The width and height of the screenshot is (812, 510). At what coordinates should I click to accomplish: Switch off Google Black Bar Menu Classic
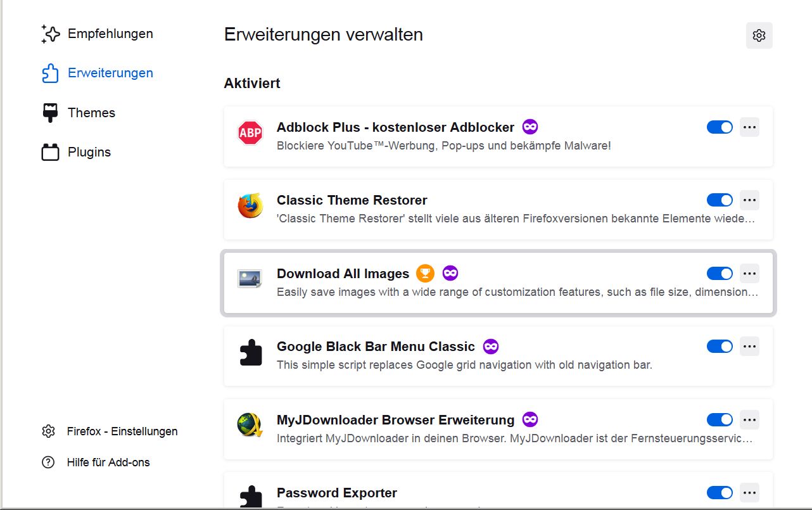pos(720,347)
